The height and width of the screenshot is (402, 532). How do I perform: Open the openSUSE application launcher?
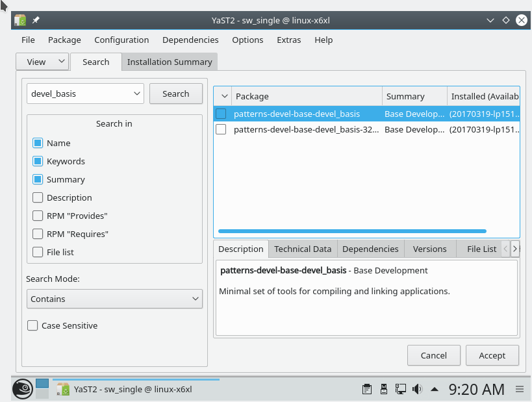[22, 389]
